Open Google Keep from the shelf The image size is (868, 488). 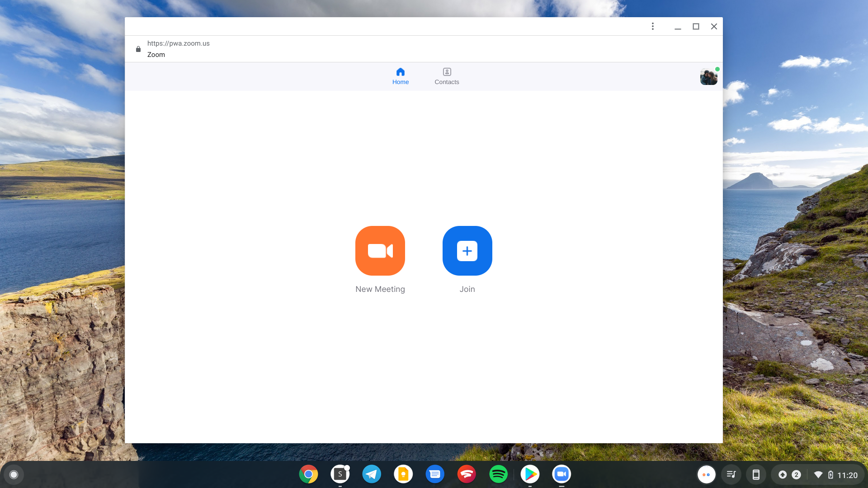tap(403, 474)
